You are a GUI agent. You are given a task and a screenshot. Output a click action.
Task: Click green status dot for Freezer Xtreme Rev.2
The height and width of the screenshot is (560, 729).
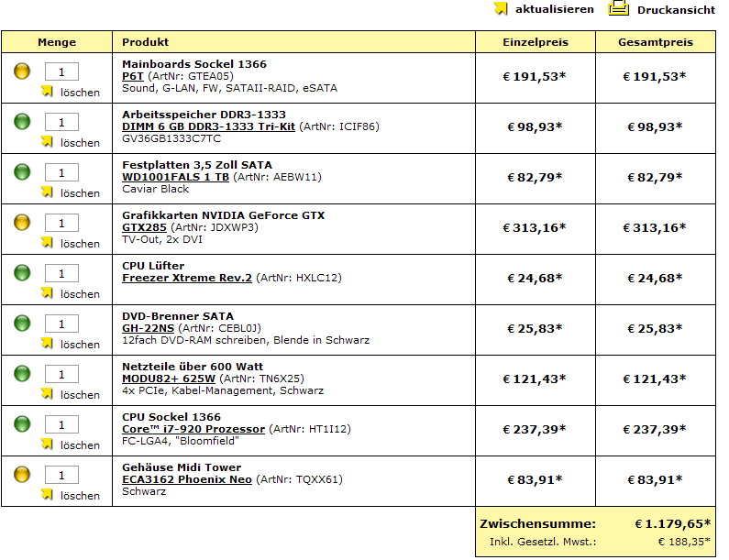point(22,273)
